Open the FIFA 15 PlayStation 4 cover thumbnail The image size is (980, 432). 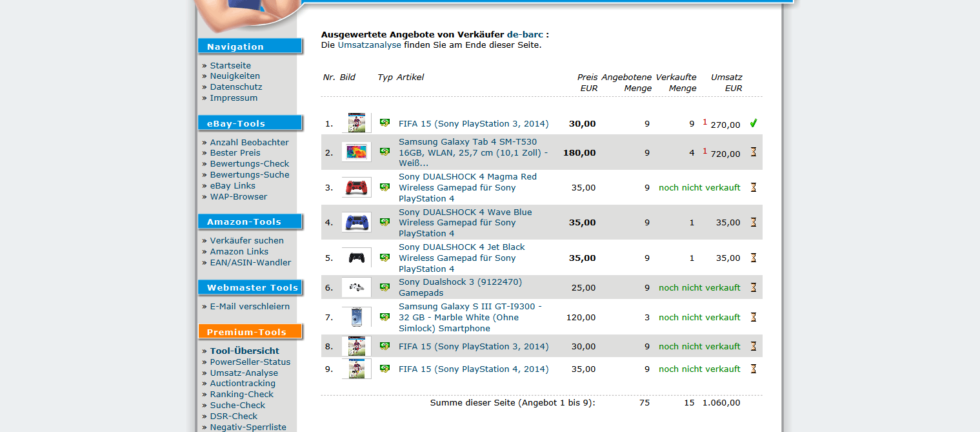pyautogui.click(x=357, y=369)
